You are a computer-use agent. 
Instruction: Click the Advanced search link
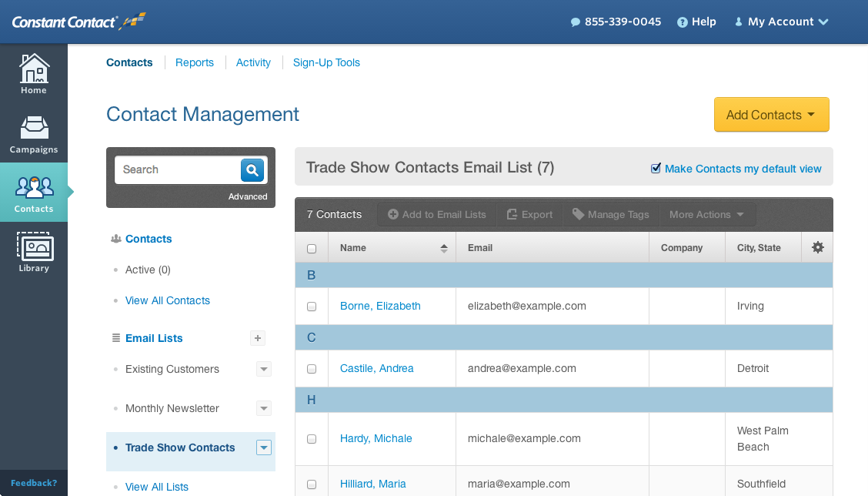pos(248,196)
